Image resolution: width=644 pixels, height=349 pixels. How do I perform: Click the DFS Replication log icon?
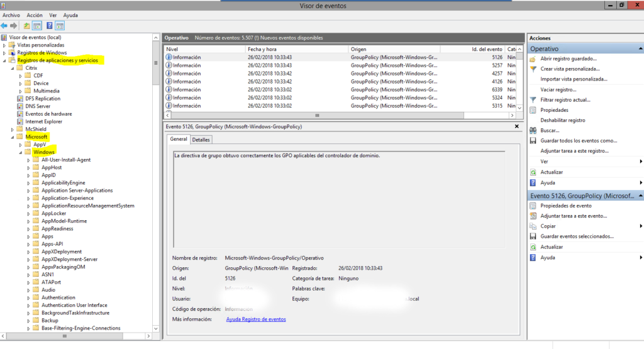click(20, 99)
